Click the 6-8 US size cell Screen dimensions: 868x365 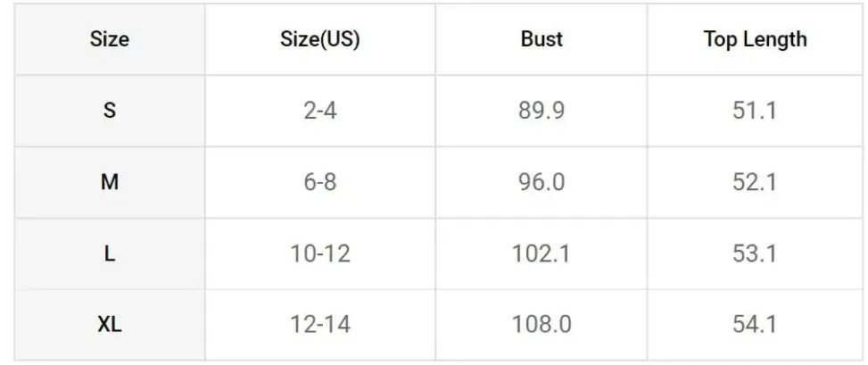coord(320,182)
